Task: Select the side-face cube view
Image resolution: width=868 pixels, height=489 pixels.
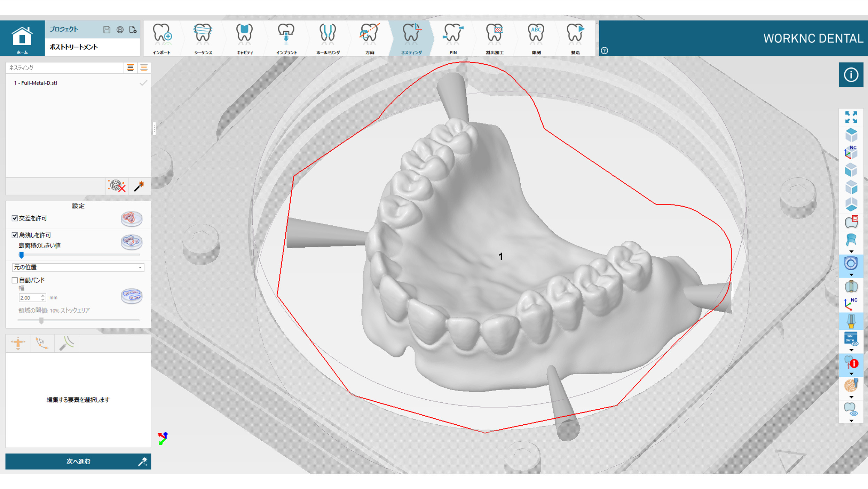Action: click(x=851, y=188)
